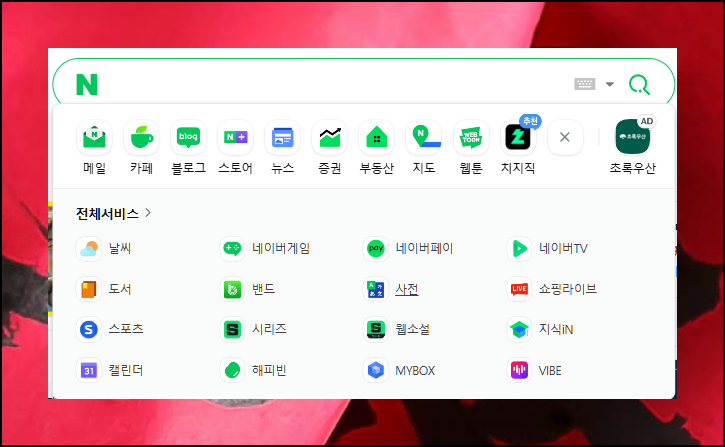Open the 스포츠 sports icon
725x447 pixels.
click(89, 330)
